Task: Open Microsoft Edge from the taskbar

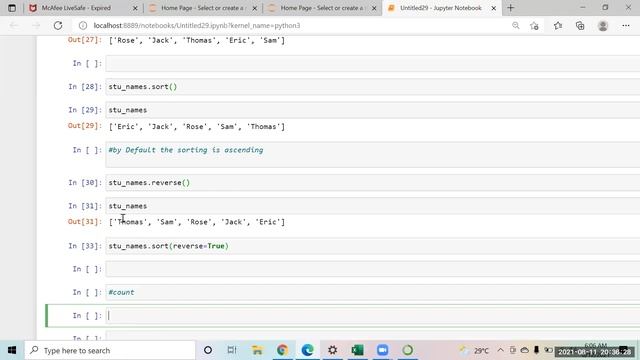Action: click(x=307, y=350)
